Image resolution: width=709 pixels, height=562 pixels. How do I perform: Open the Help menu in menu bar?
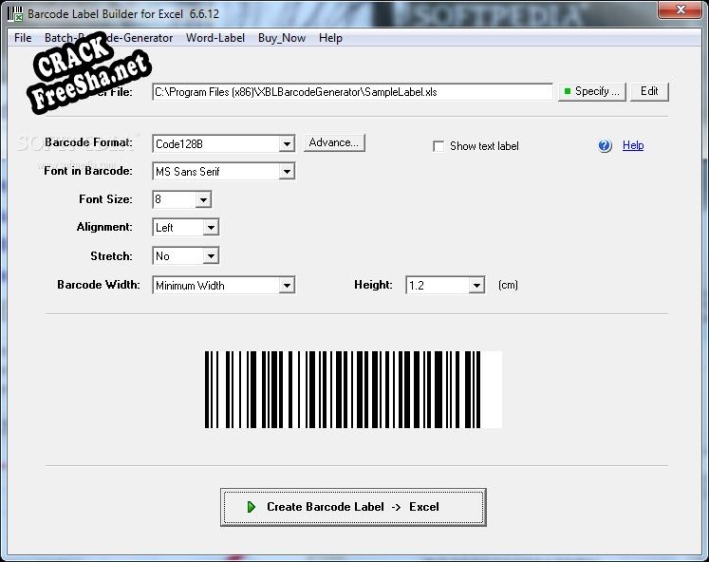[x=330, y=38]
